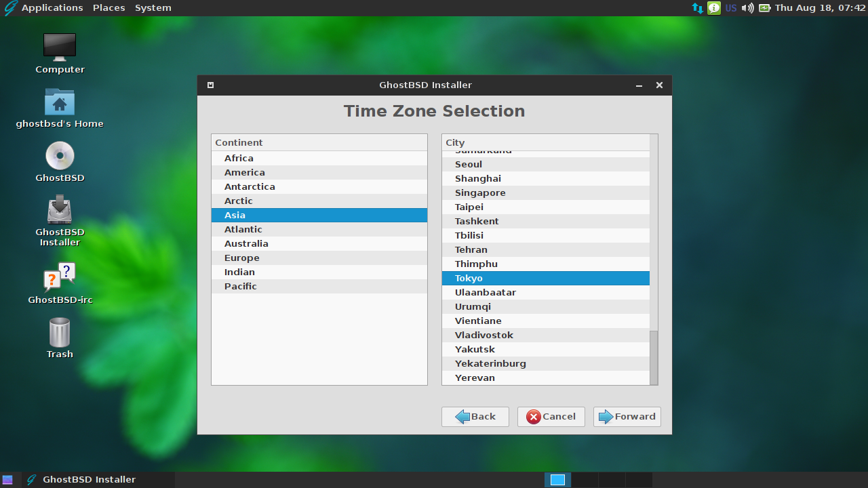Select Thimphu city
868x488 pixels.
546,264
